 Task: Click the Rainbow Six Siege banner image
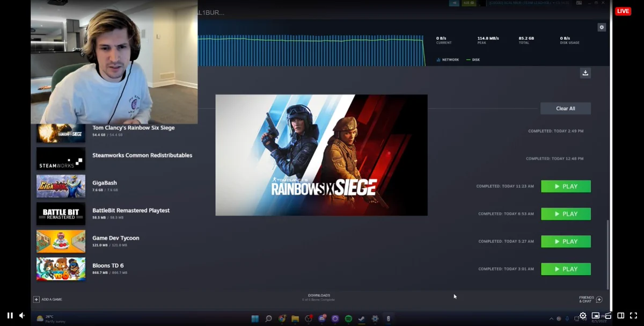click(x=321, y=155)
